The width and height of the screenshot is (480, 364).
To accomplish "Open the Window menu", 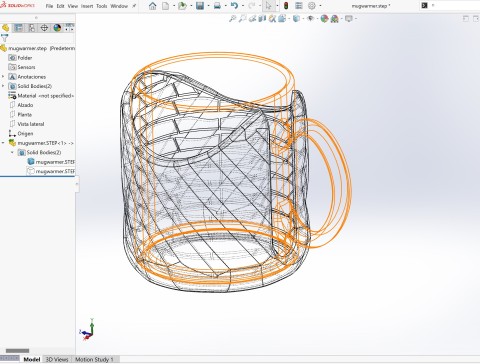I will click(x=119, y=6).
